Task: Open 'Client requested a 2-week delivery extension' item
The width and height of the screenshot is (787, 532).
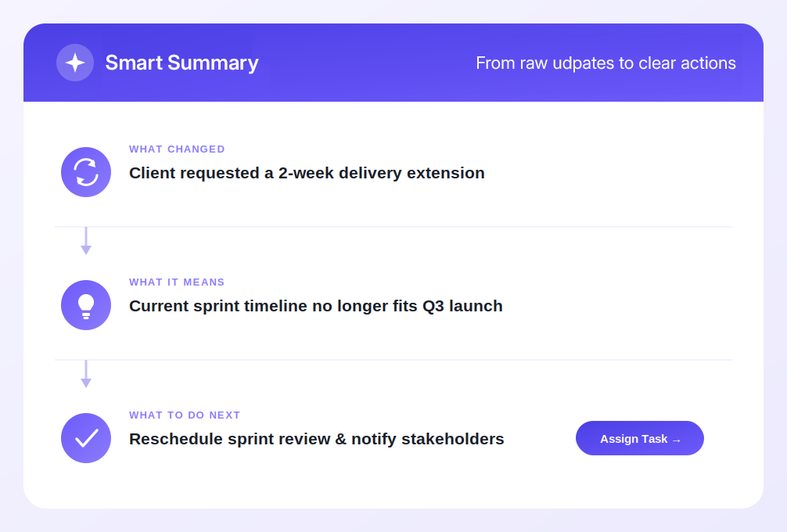Action: click(307, 173)
